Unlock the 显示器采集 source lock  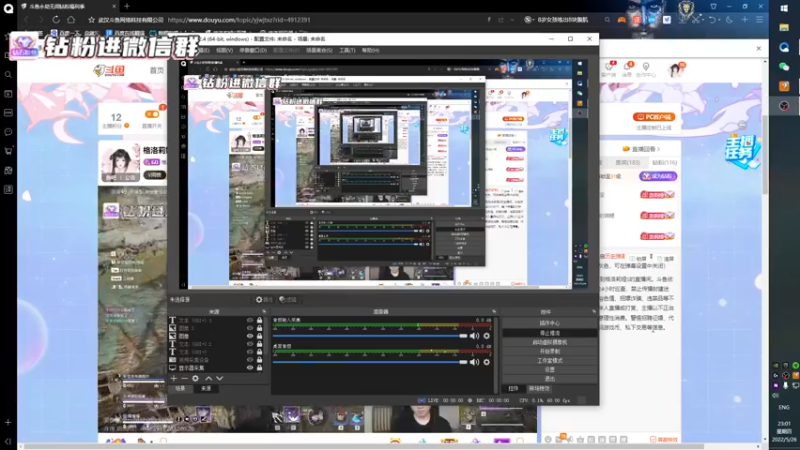click(259, 367)
